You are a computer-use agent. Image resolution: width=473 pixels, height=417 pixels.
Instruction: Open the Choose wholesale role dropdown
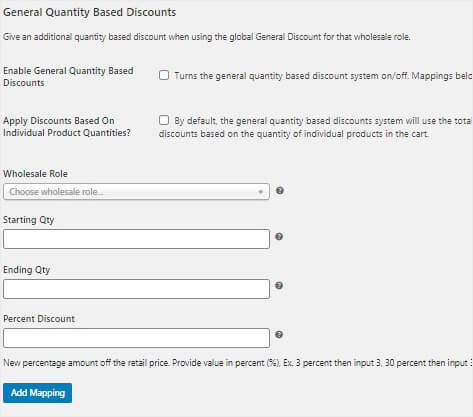click(136, 192)
